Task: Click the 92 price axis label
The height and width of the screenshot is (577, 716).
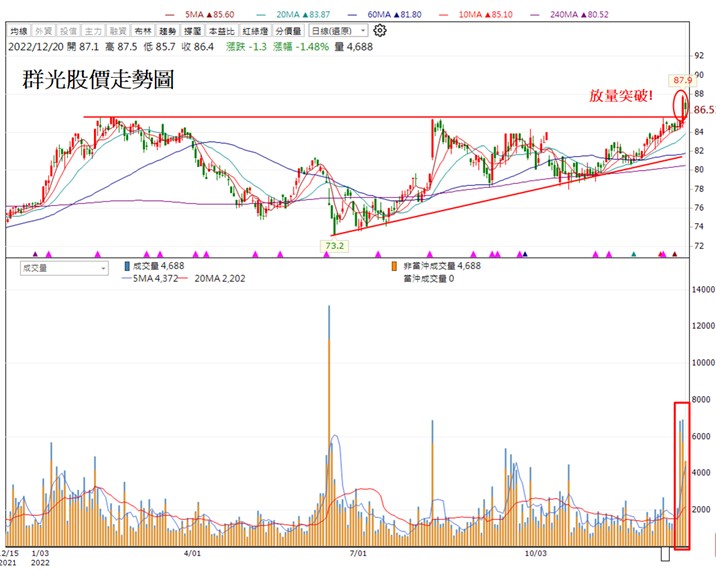Action: 699,56
